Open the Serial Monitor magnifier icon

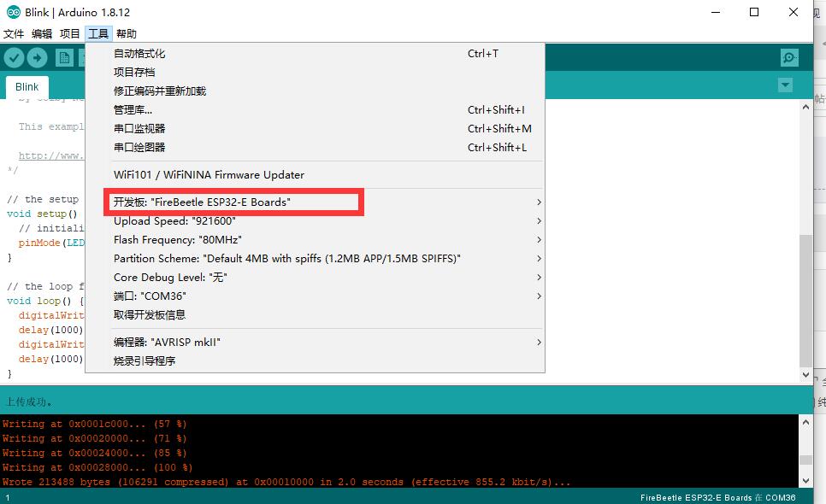[789, 57]
